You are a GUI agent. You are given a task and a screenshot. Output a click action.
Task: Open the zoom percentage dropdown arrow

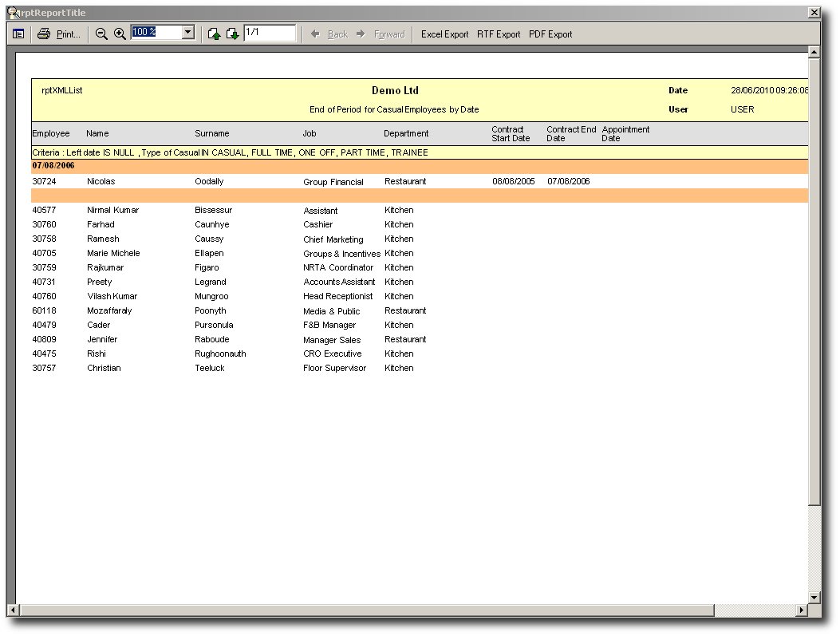[x=188, y=33]
